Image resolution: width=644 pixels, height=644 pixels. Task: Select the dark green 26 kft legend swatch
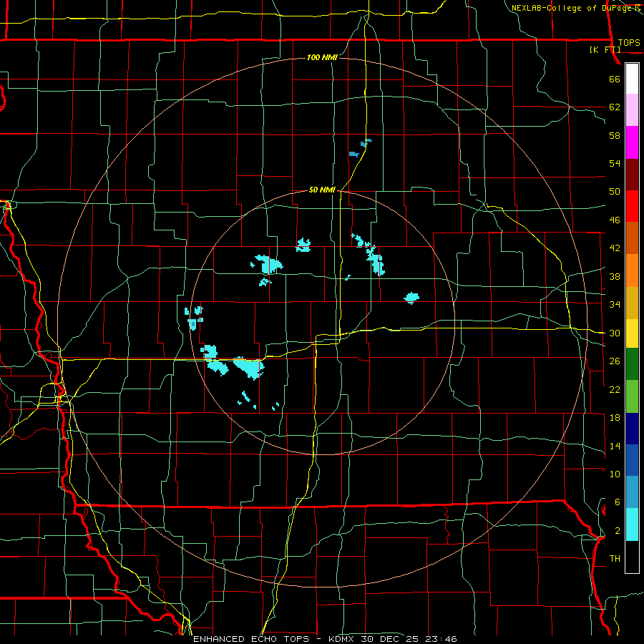(x=632, y=364)
